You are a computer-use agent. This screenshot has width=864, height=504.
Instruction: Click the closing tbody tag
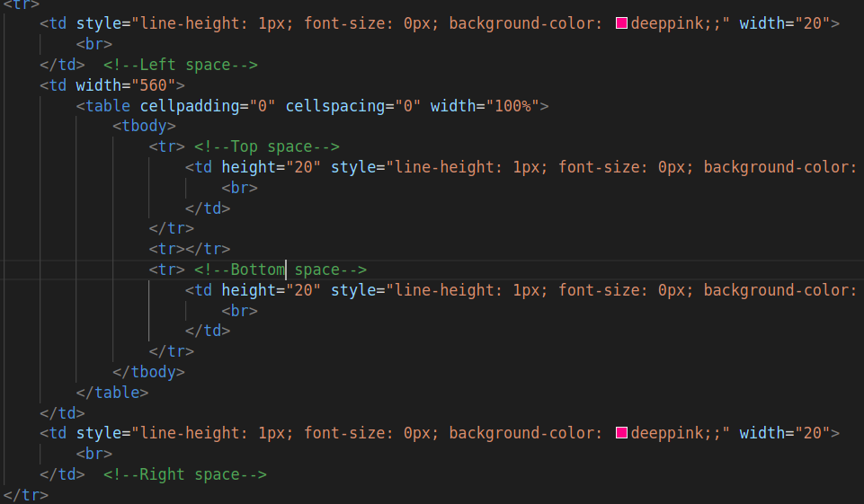coord(148,372)
